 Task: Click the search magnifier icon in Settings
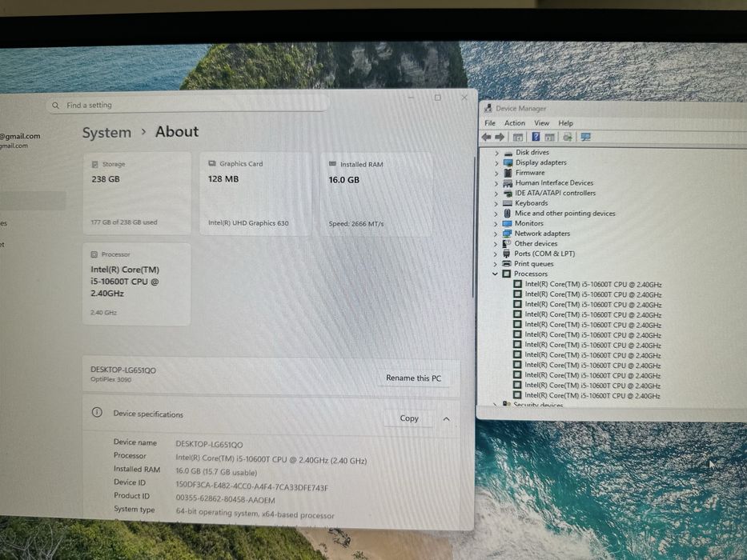pos(56,106)
